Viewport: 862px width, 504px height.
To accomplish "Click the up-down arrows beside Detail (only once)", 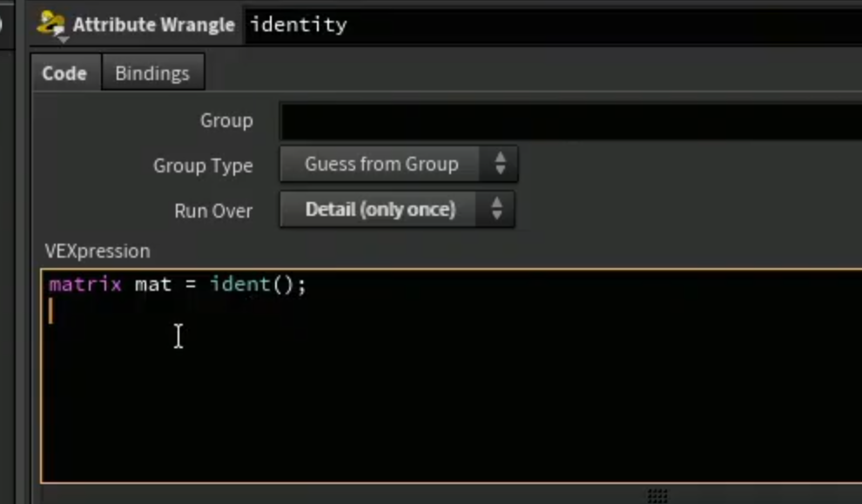I will pos(497,209).
